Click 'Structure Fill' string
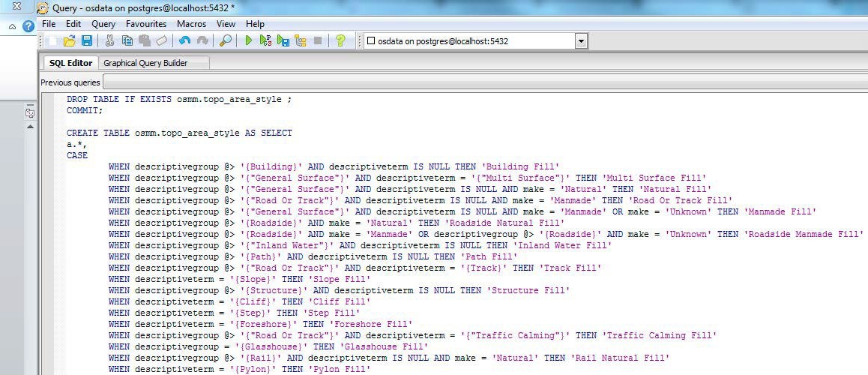868x375 pixels. click(528, 290)
